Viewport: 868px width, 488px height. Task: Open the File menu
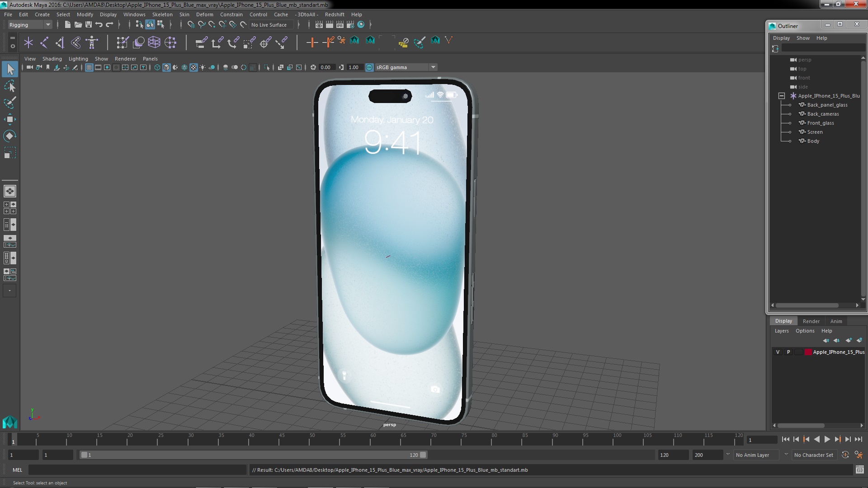(8, 14)
